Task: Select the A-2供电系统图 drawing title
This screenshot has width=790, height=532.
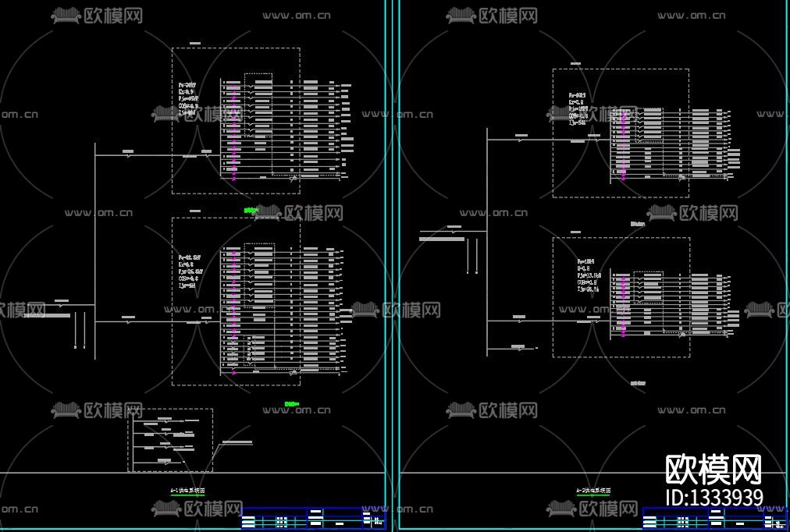Action: coord(593,490)
